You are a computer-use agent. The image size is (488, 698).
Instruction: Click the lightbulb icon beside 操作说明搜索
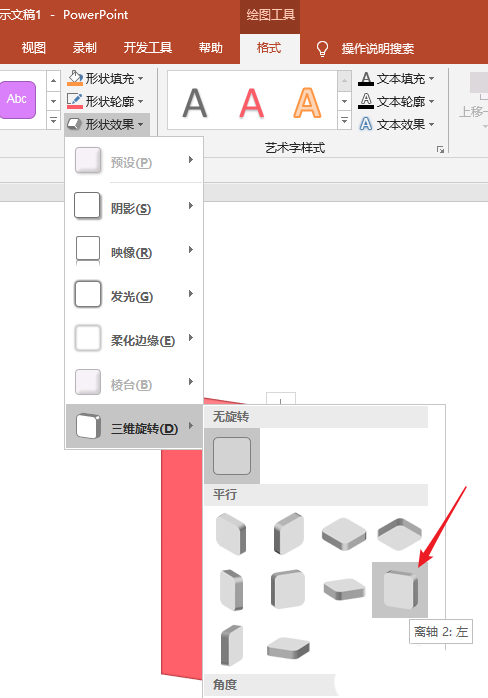coord(322,49)
